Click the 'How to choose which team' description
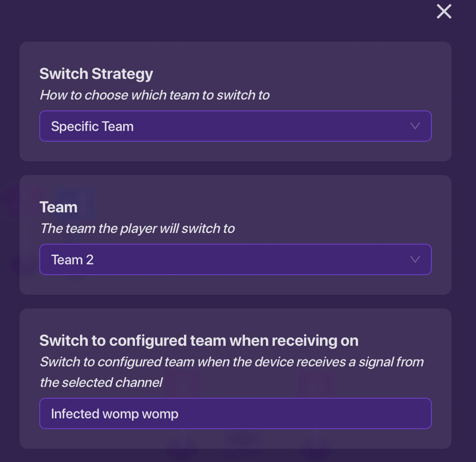Screen dimensions: 476x462 [155, 95]
